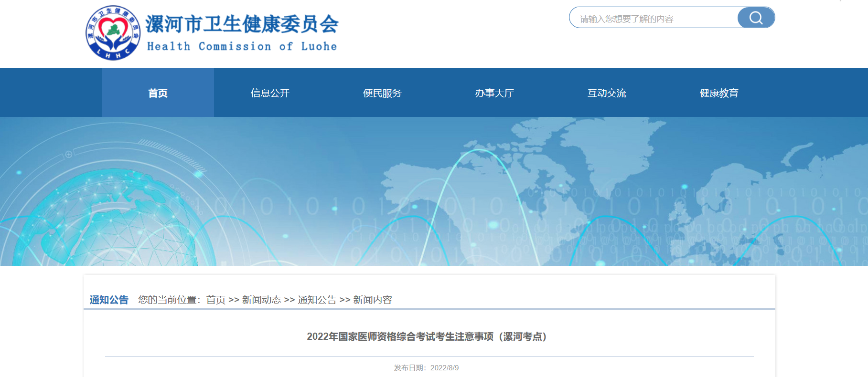868x377 pixels.
Task: Open the 首页 navigation tab
Action: (x=158, y=93)
